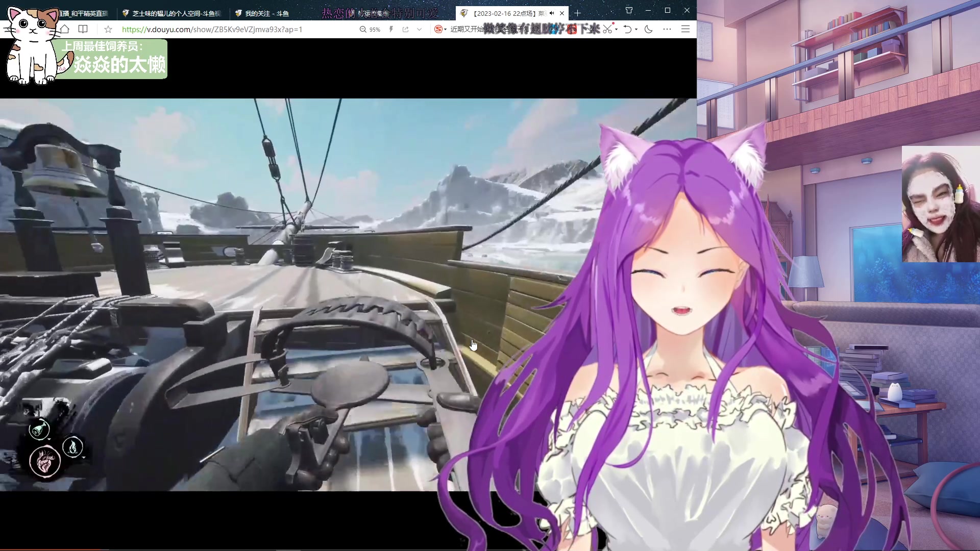Click the share page icon in address bar
This screenshot has height=551, width=980.
click(x=405, y=30)
